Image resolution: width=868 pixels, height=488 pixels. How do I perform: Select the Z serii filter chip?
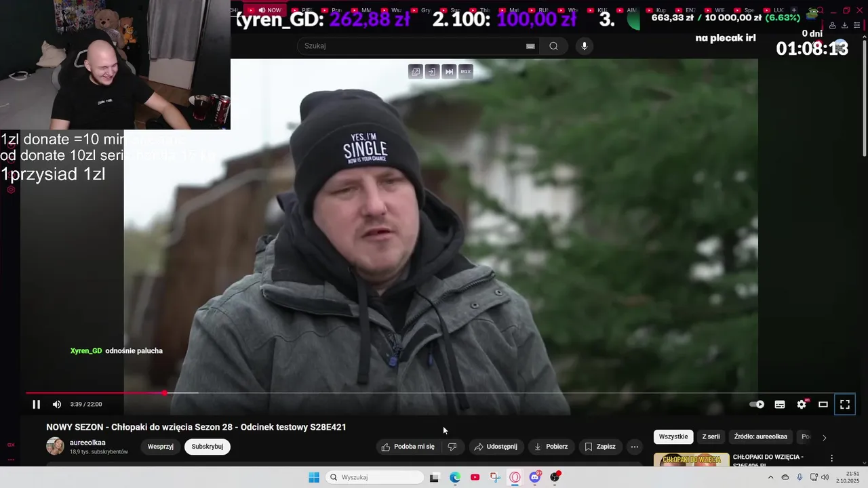(x=711, y=437)
